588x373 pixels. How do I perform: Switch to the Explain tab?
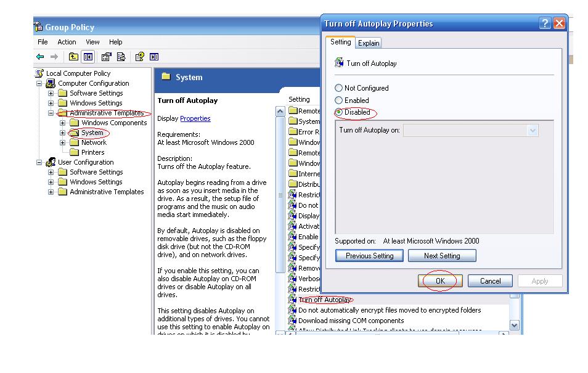point(369,43)
